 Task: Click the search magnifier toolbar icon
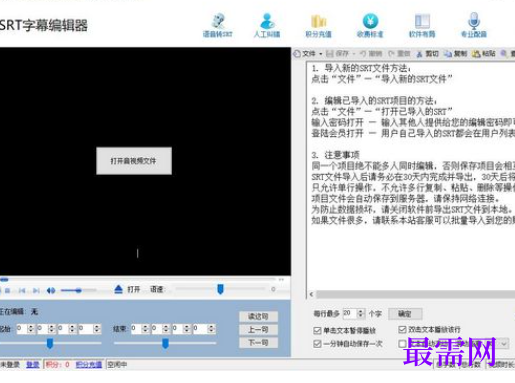coord(504,54)
